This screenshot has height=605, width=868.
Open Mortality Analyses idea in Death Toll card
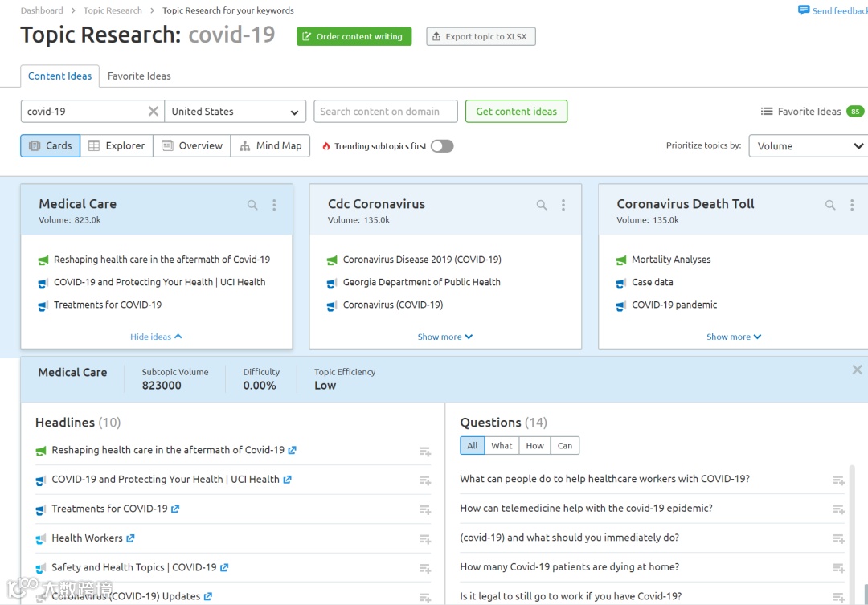tap(671, 260)
